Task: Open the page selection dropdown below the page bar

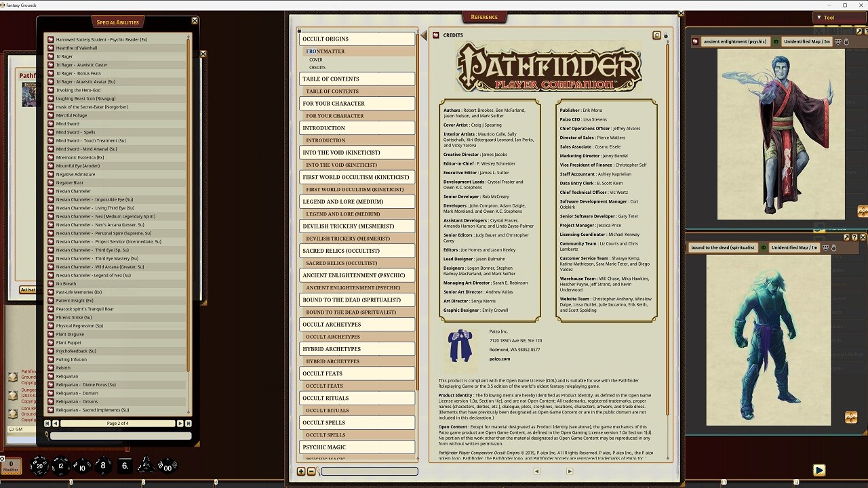Action: 117,430
